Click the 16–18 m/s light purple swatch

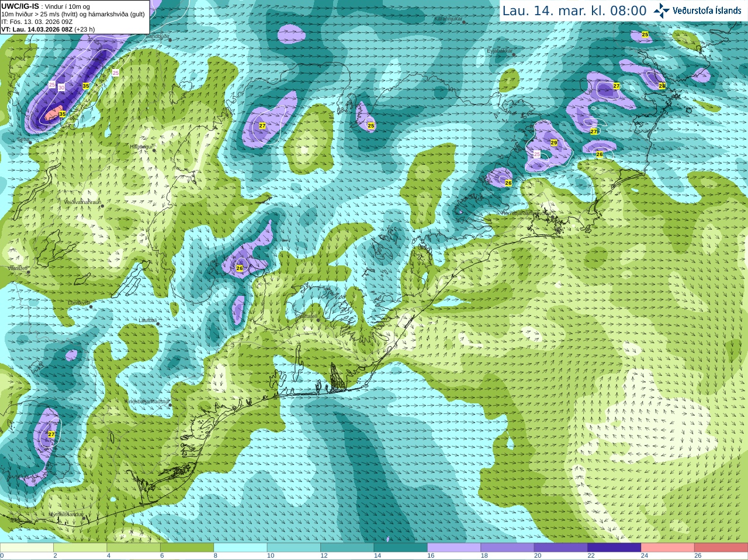coord(454,548)
